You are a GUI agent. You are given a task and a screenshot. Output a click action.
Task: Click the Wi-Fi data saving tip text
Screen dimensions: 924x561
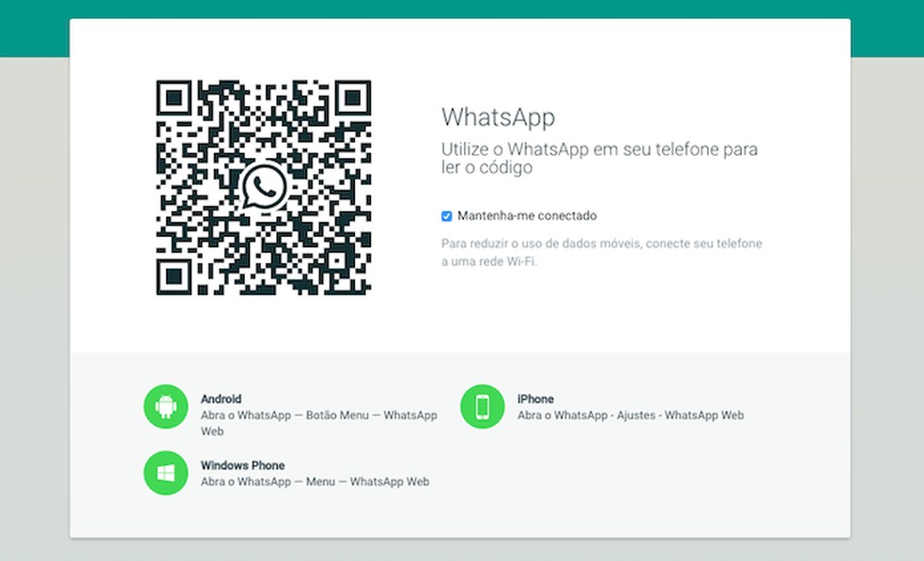(x=601, y=251)
